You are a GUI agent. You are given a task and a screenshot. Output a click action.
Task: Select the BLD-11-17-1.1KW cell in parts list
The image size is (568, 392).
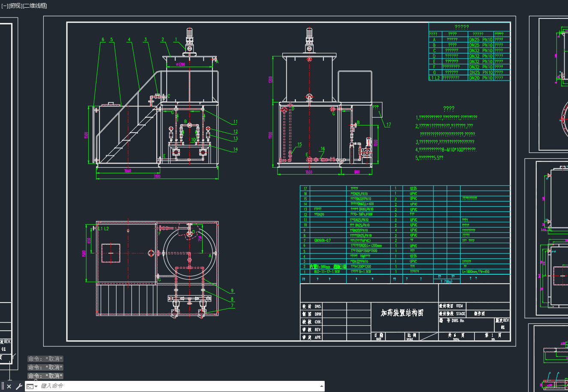coord(327,272)
